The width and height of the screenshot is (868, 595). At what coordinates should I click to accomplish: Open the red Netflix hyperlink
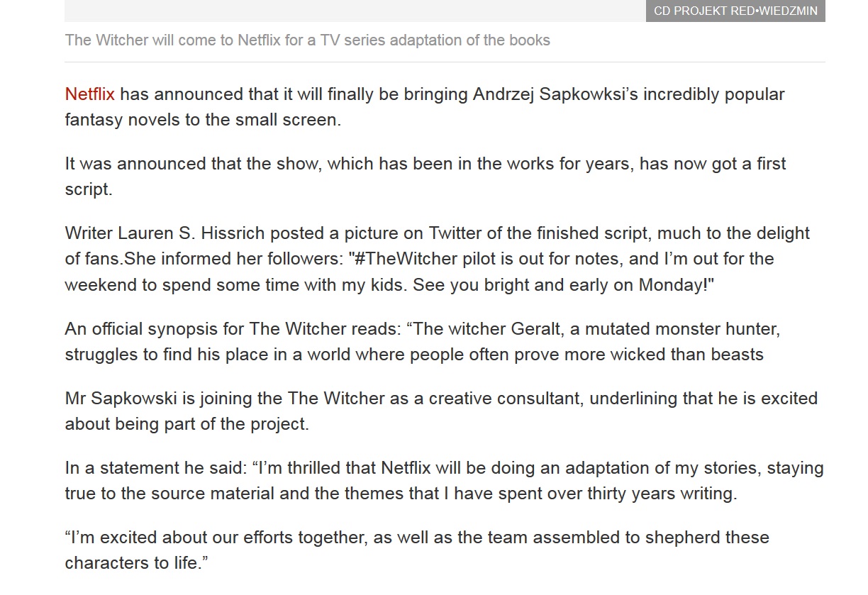[89, 94]
